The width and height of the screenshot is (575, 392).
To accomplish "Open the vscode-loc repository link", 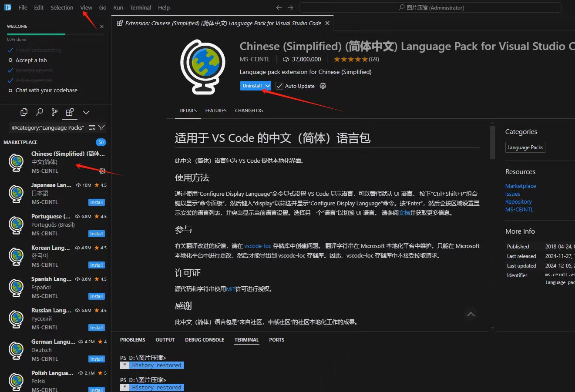I will coord(258,246).
